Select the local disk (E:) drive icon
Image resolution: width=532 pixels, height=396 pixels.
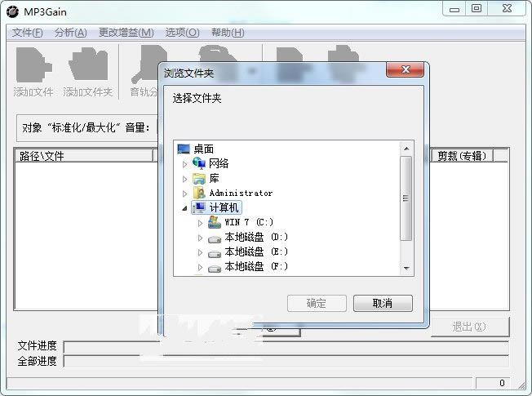[215, 254]
